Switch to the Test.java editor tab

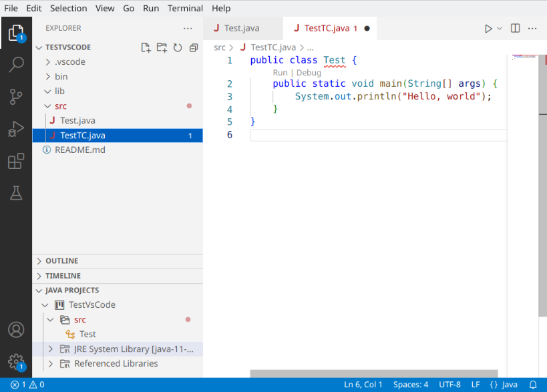[x=242, y=28]
